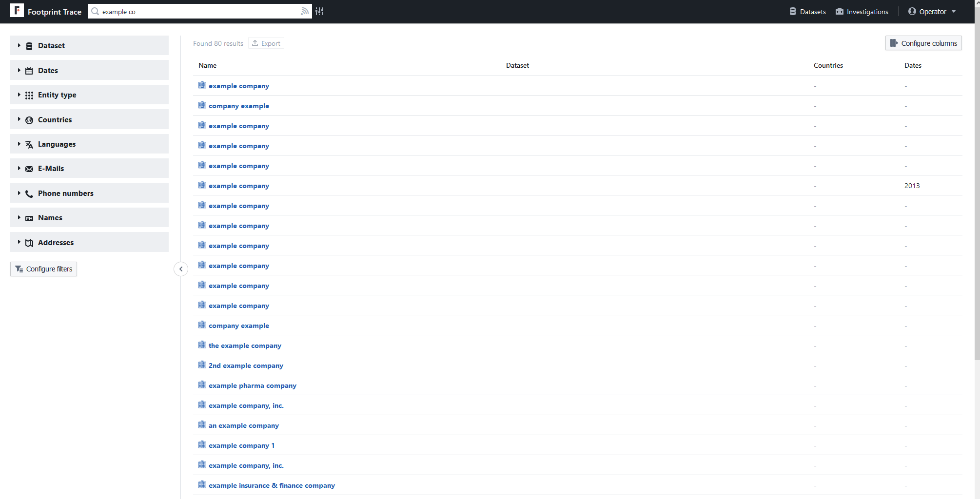Click the globe icon in Countries filter
Image resolution: width=980 pixels, height=499 pixels.
[29, 120]
